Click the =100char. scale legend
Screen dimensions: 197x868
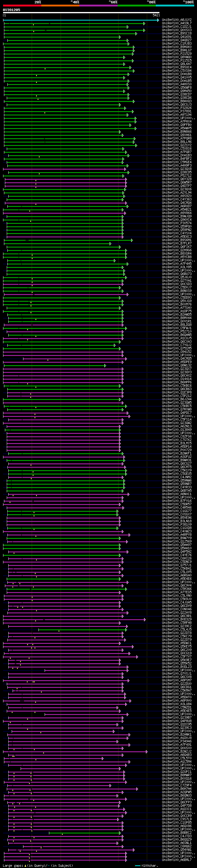click(x=146, y=865)
